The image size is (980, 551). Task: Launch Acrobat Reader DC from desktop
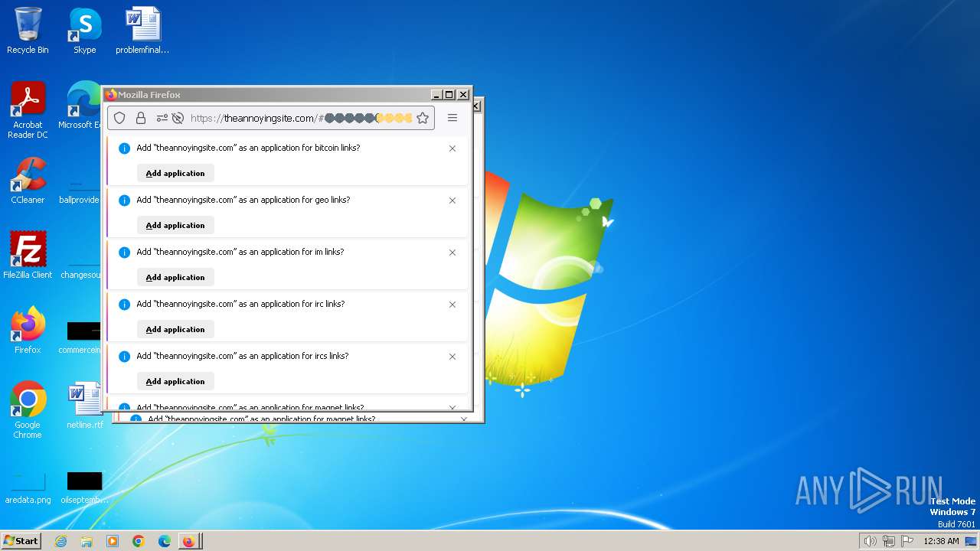coord(28,110)
